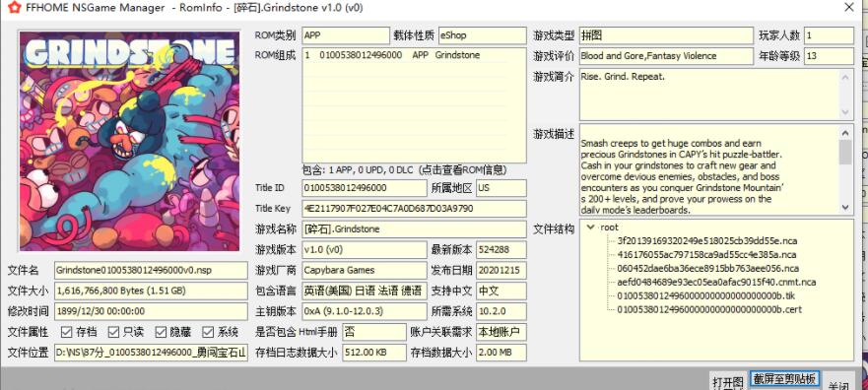This screenshot has width=868, height=390.
Task: Toggle the 隐藏 hidden checkbox
Action: point(162,332)
